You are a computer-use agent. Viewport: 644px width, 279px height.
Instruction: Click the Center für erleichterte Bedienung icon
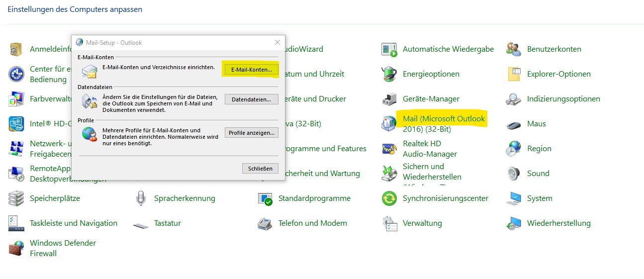point(16,74)
